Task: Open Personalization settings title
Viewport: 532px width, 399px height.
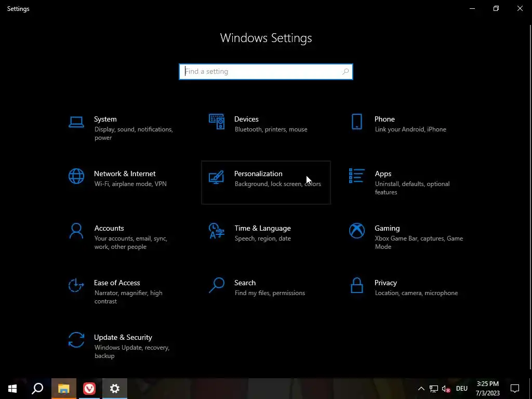Action: pos(258,174)
